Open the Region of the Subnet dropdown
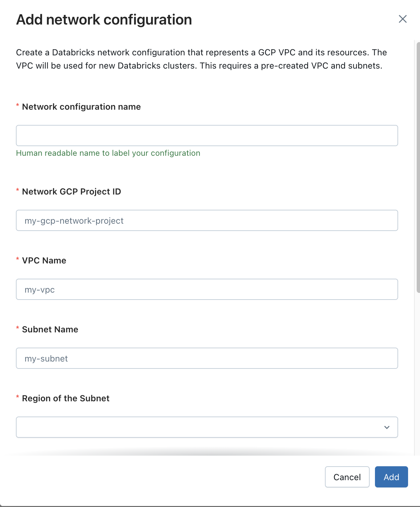420x507 pixels. pos(199,427)
